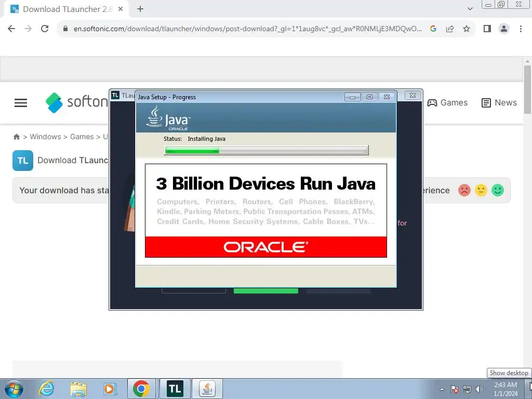Bookmark this page with star
The width and height of the screenshot is (532, 399).
(467, 29)
